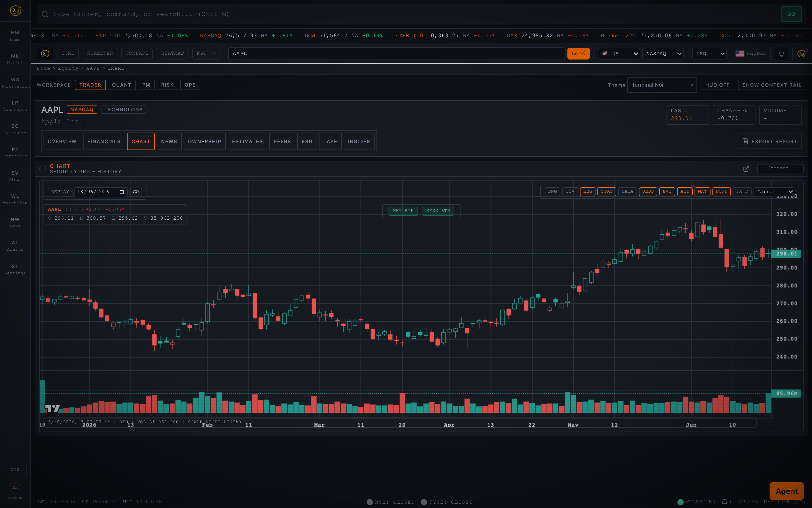This screenshot has height=508, width=812.
Task: Click the search magnifier icon in command bar
Action: pos(45,14)
